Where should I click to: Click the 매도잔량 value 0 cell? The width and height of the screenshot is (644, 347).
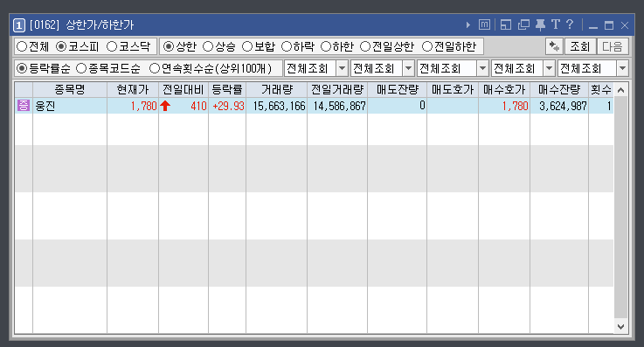coord(398,106)
